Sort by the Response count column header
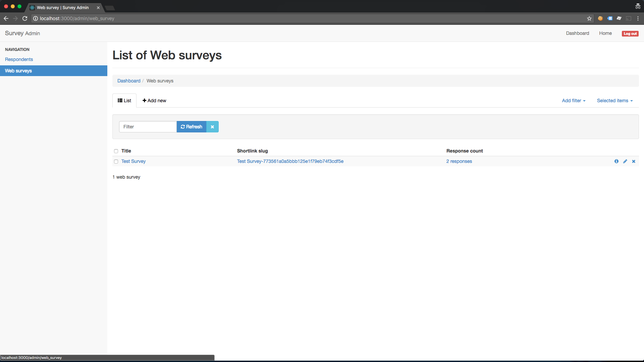644x362 pixels. coord(465,151)
